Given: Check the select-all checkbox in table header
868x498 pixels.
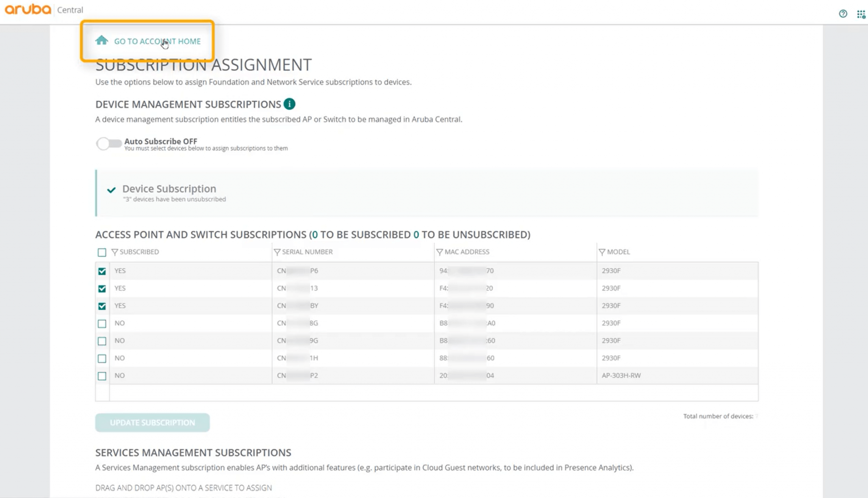Looking at the screenshot, I should (x=102, y=253).
